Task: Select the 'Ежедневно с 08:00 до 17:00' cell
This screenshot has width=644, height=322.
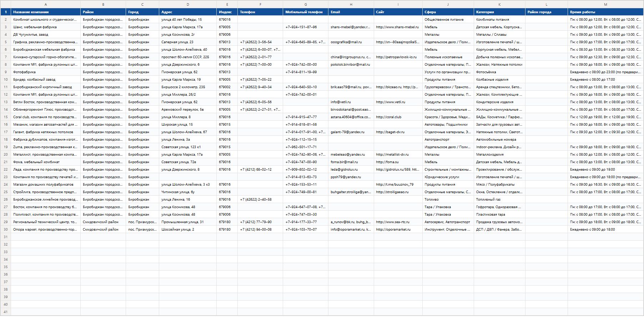Action: click(x=605, y=79)
